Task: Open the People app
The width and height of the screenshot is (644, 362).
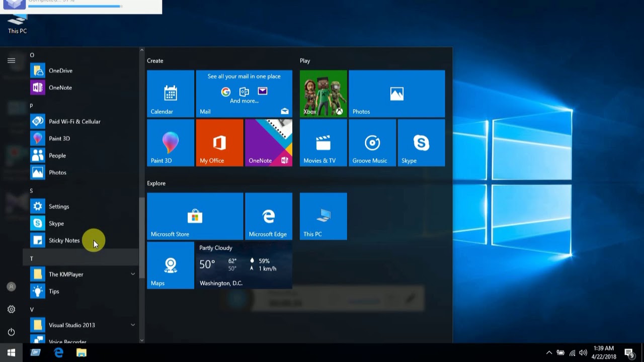Action: coord(80,155)
